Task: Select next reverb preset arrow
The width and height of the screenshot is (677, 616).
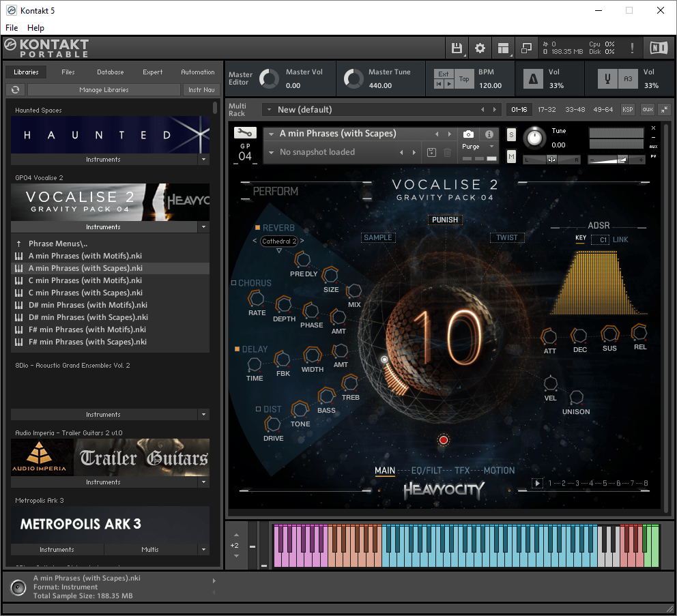Action: point(302,241)
